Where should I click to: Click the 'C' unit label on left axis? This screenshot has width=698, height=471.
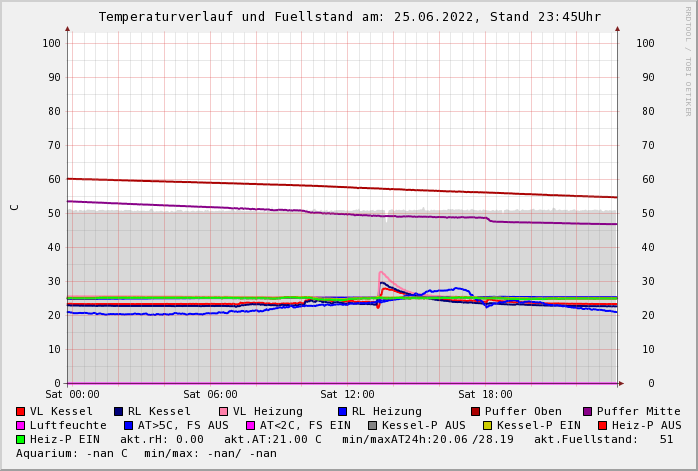point(15,207)
